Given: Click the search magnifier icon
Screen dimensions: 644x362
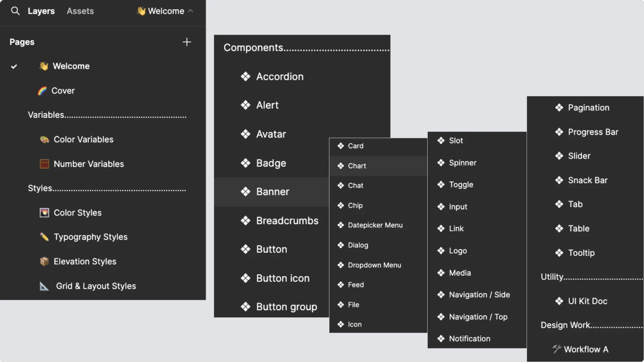Looking at the screenshot, I should [15, 11].
